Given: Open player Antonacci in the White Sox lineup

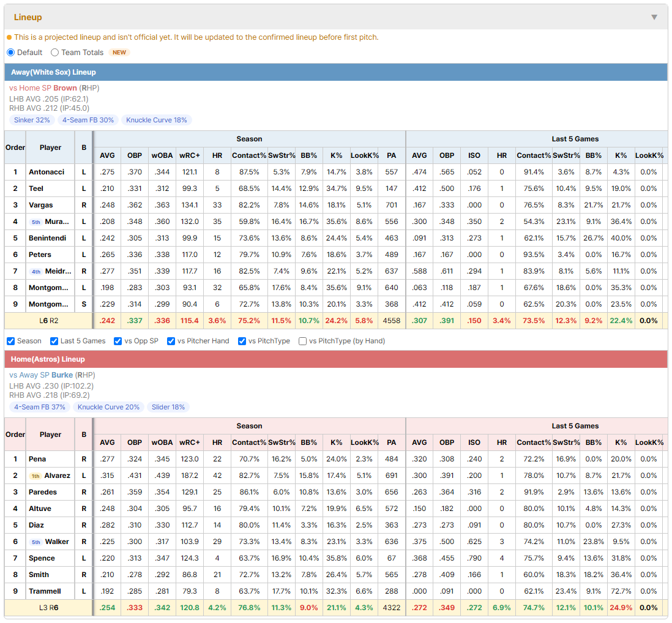Looking at the screenshot, I should click(x=47, y=172).
